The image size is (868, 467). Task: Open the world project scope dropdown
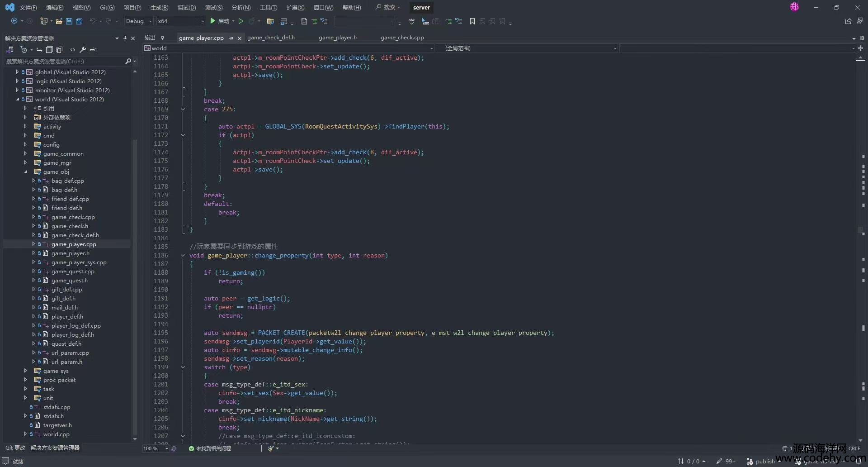pyautogui.click(x=289, y=48)
